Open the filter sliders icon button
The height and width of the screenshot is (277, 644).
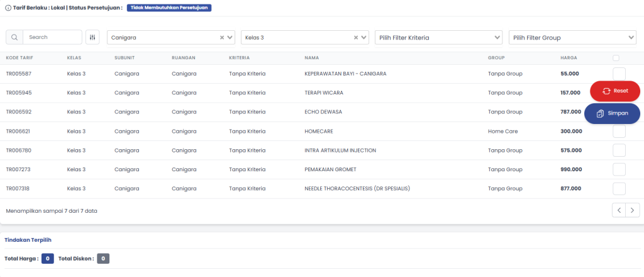click(x=93, y=38)
